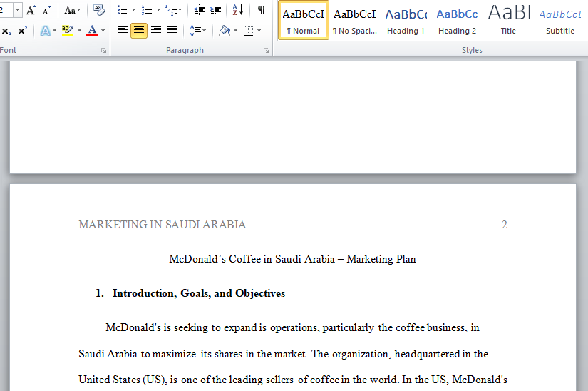Click the Clear Formatting icon
The image size is (588, 391).
pos(98,10)
